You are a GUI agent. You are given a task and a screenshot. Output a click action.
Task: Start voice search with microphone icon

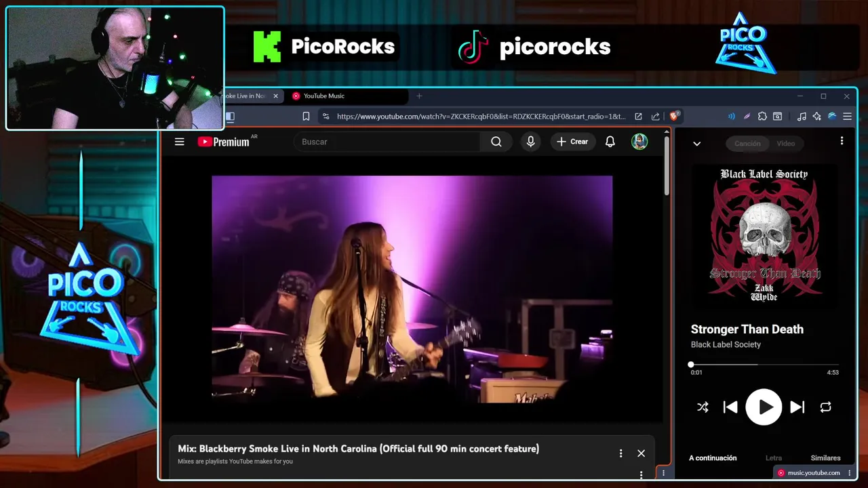point(530,142)
